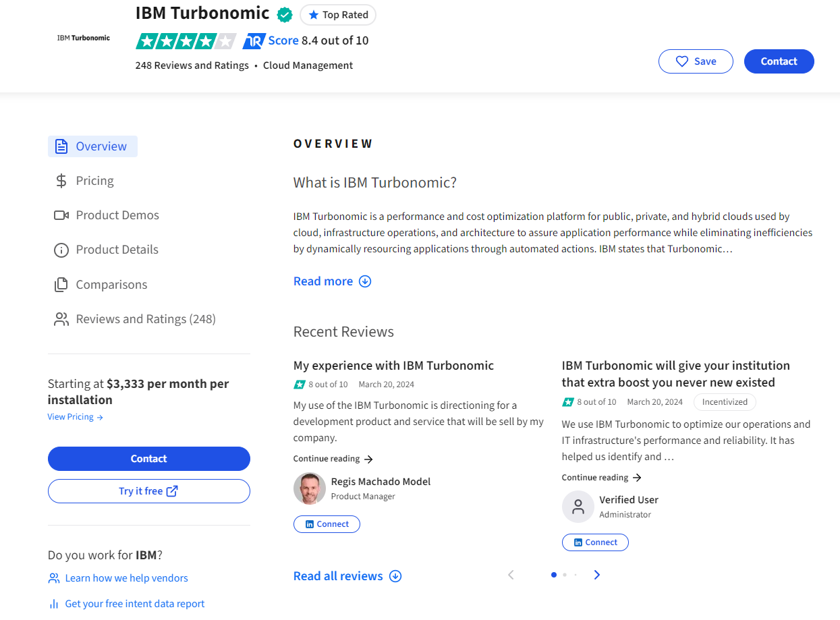Open the Product Demos sidebar section
Screen dimensions: 840x620
pos(117,215)
